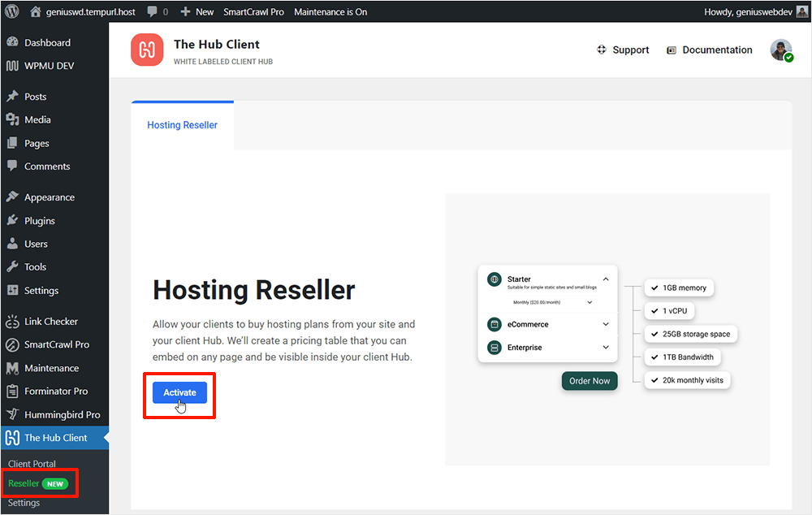Click the Starter plan title
812x515 pixels.
[x=519, y=279]
